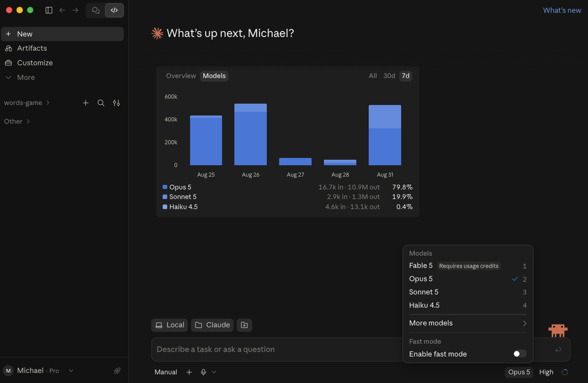Open Customize in sidebar

coord(62,63)
